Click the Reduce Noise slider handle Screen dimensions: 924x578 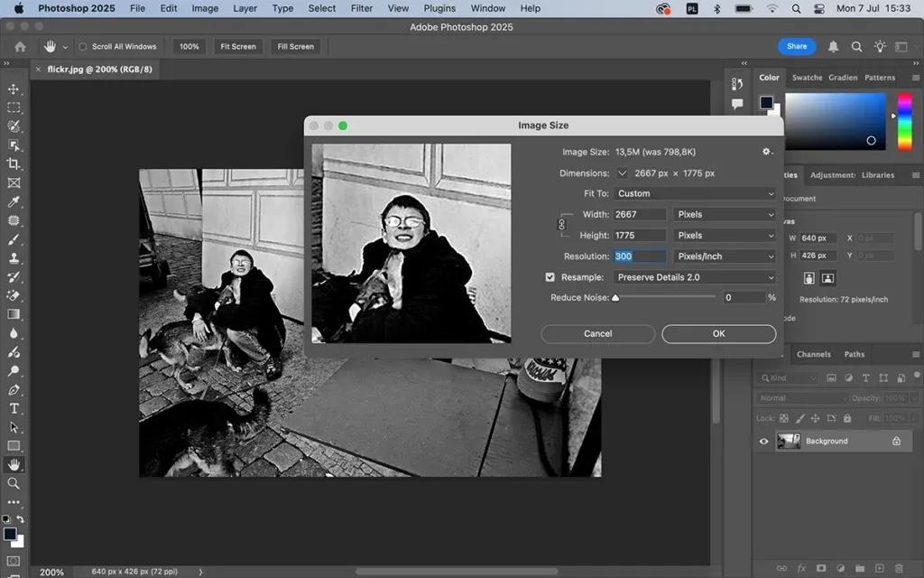coord(615,297)
